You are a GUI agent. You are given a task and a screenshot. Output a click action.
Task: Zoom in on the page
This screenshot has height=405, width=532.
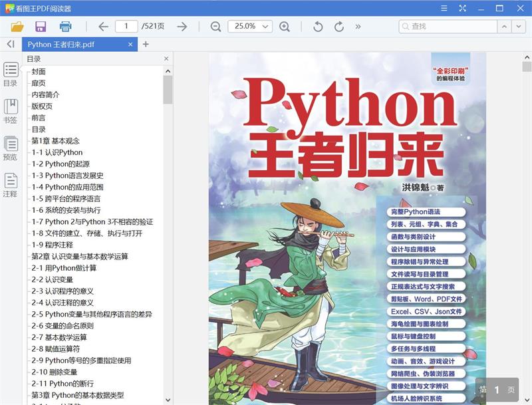click(285, 27)
